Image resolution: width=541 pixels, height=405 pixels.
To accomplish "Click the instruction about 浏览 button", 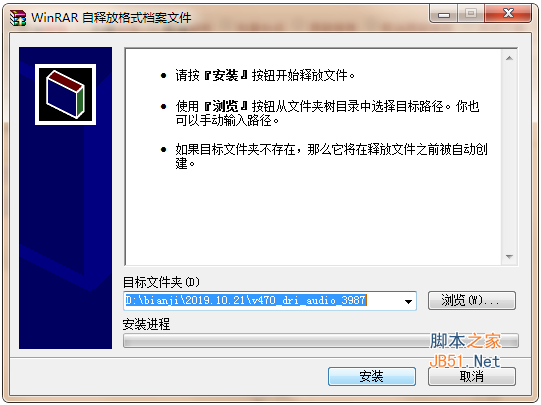I will pos(327,113).
